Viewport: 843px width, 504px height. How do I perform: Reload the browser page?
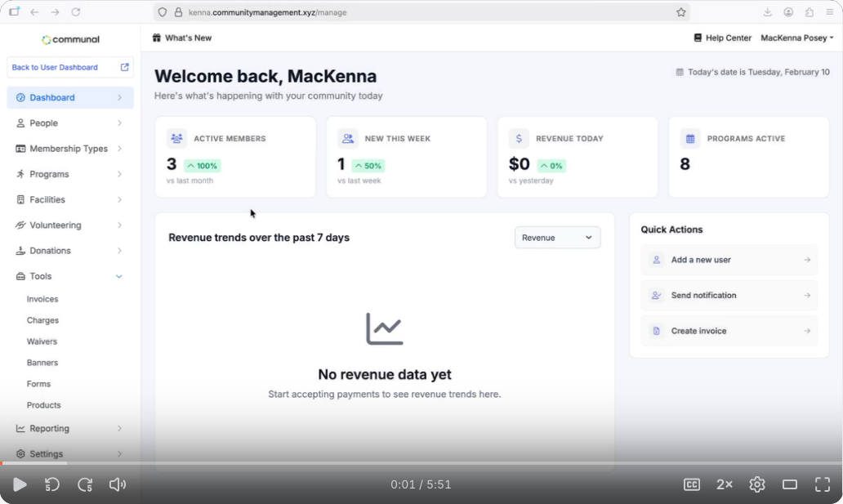76,12
